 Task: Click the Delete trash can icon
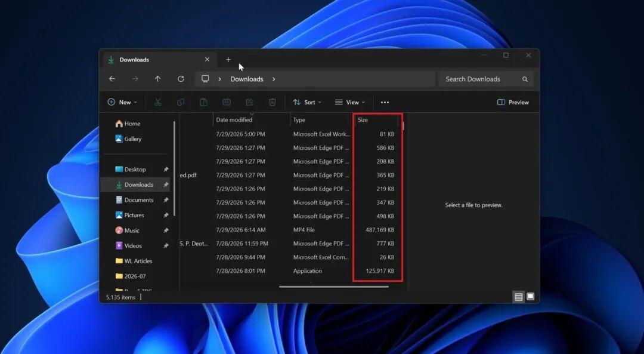pos(273,102)
